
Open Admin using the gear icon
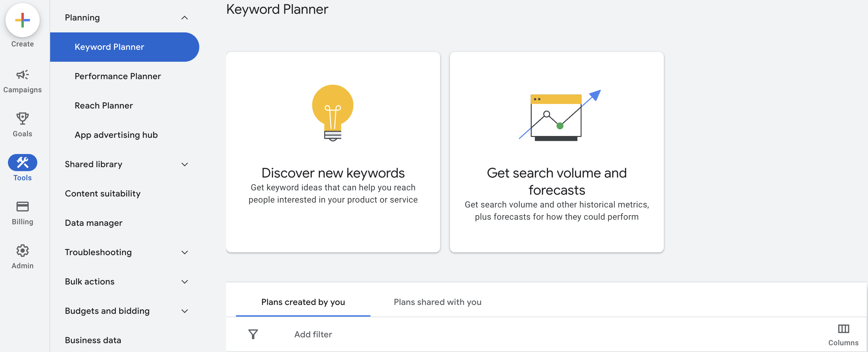click(23, 251)
